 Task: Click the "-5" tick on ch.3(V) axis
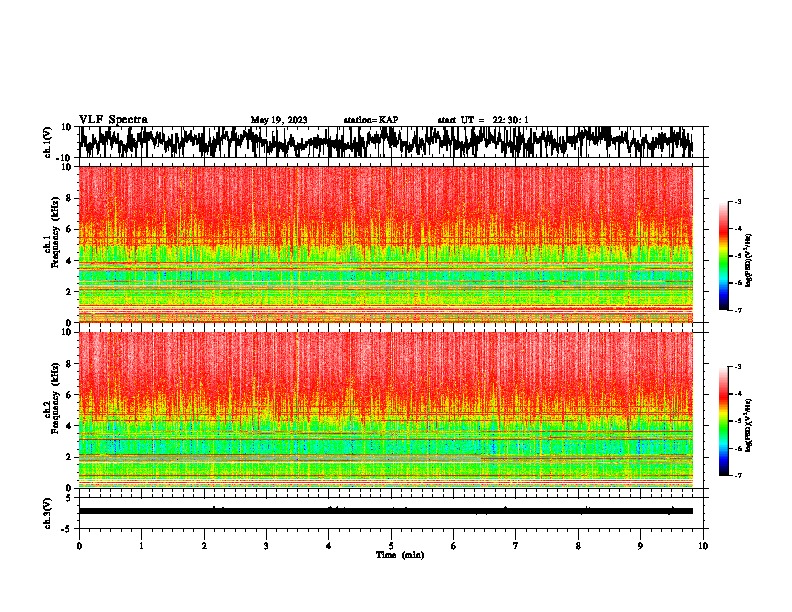coord(67,529)
